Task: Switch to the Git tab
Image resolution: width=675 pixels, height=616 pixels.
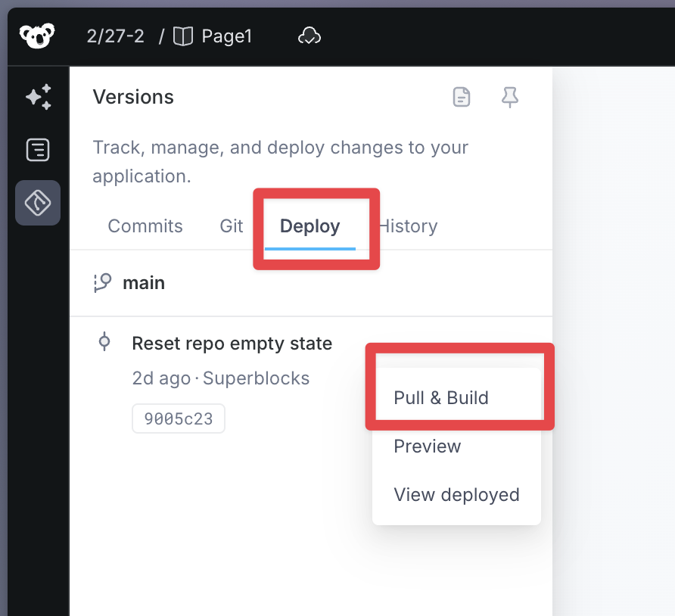Action: (232, 226)
